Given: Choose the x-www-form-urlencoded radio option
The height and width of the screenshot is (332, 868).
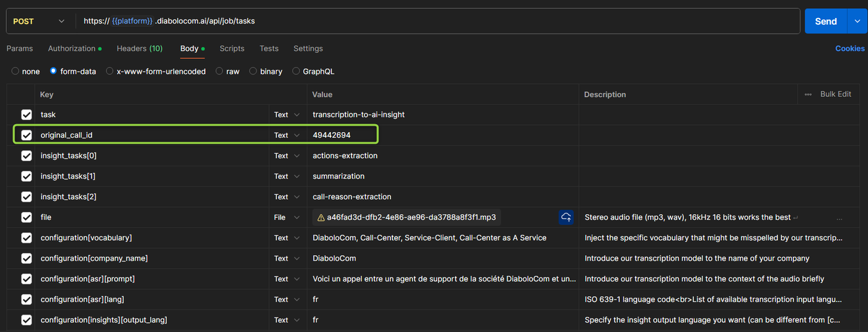Looking at the screenshot, I should click(x=110, y=71).
